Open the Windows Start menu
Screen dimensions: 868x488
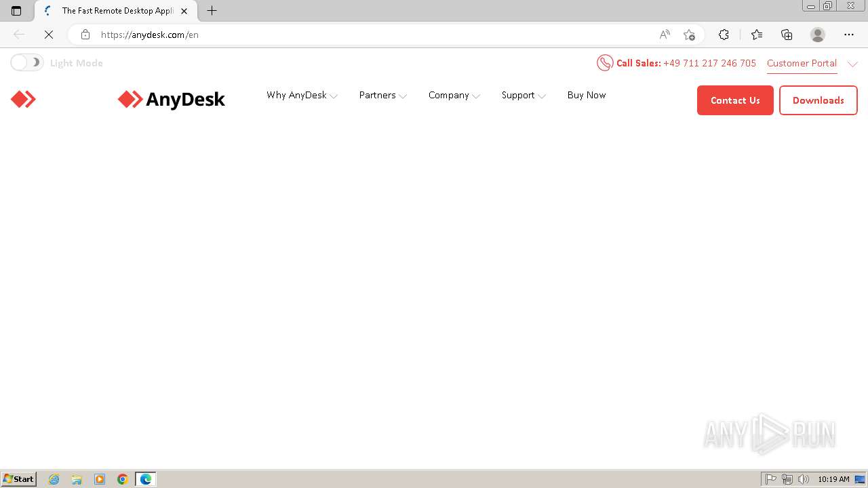[x=19, y=479]
